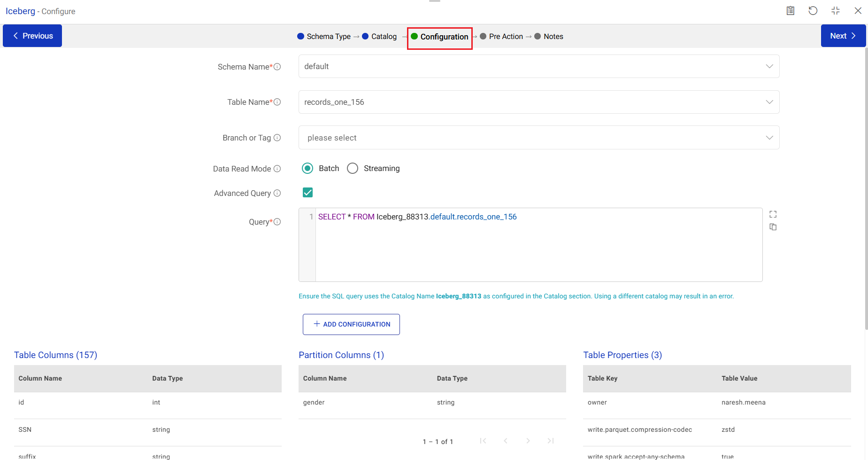The width and height of the screenshot is (868, 460).
Task: Uncheck the Advanced Query checkbox
Action: coord(308,193)
